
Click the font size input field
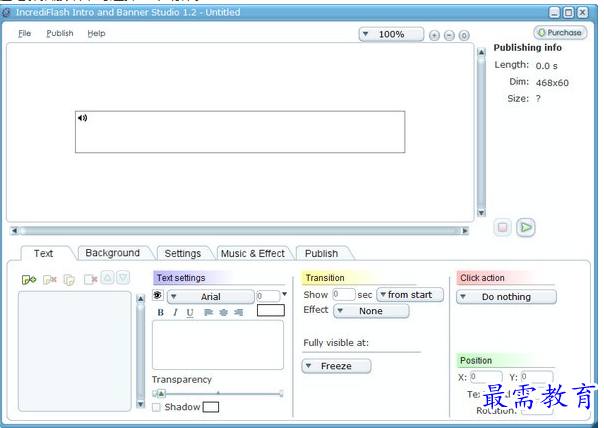[268, 296]
